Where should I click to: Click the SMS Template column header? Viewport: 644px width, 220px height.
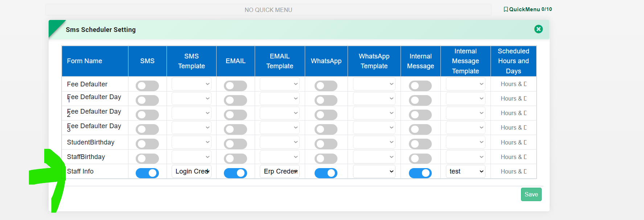coord(192,61)
